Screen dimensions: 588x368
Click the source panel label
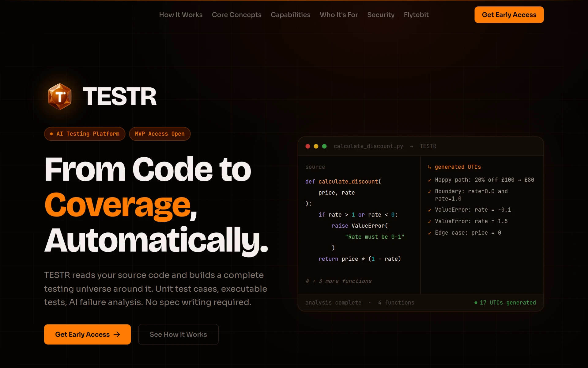[x=315, y=167]
